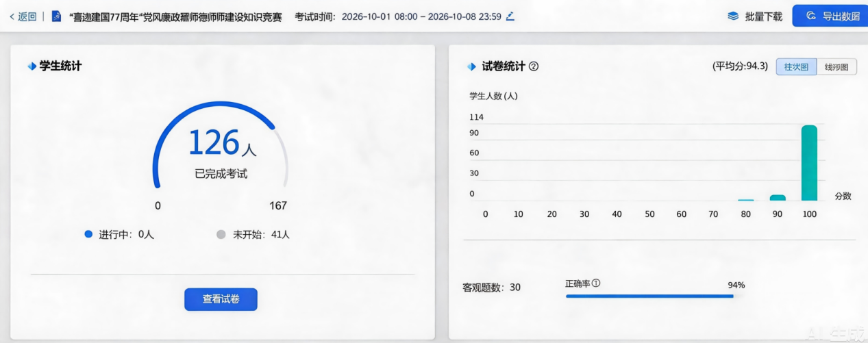Click the 已完成考试 label

tap(221, 174)
